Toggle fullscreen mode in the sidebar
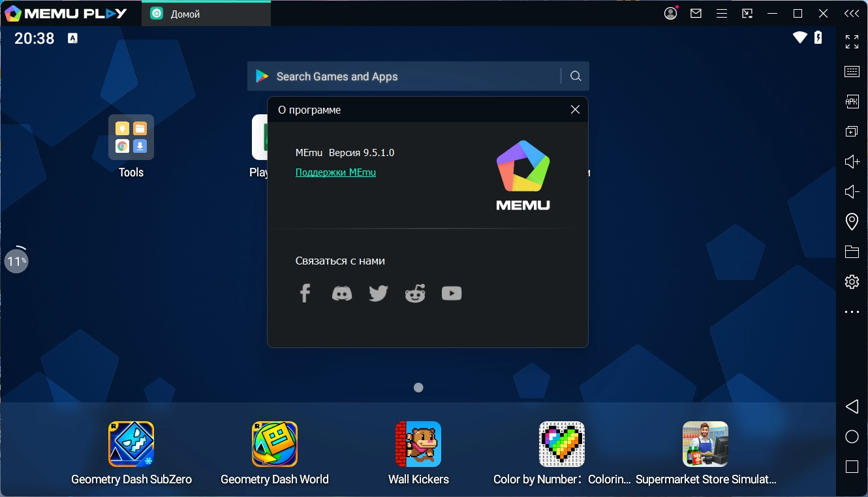 coord(852,42)
